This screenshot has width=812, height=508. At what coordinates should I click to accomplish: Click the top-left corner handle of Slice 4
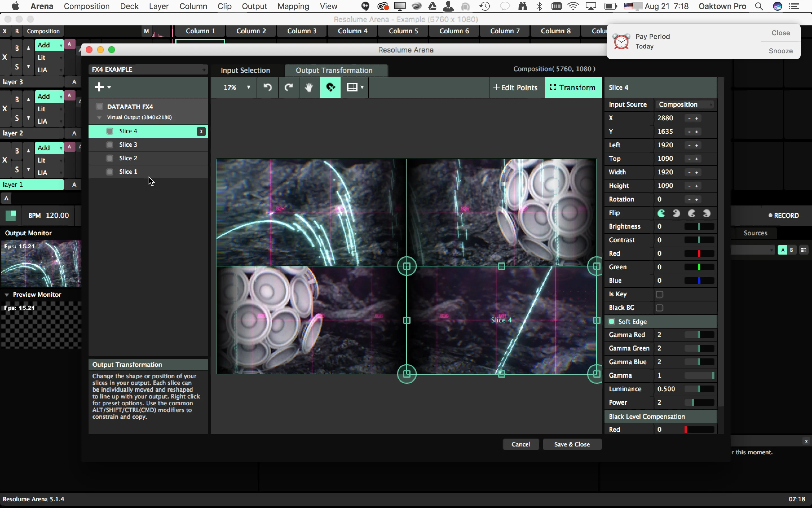coord(407,266)
